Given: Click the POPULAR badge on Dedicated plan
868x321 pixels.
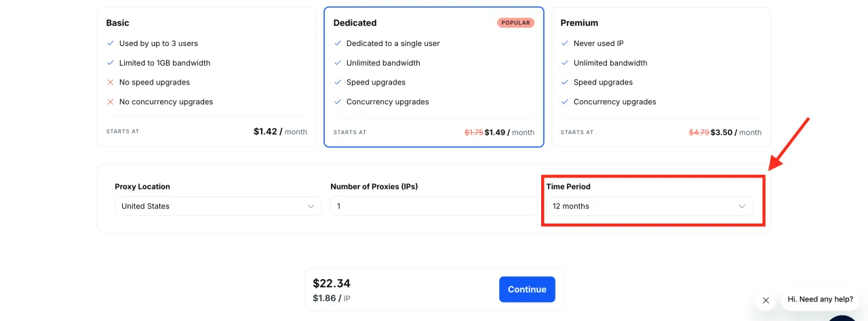Looking at the screenshot, I should [515, 22].
